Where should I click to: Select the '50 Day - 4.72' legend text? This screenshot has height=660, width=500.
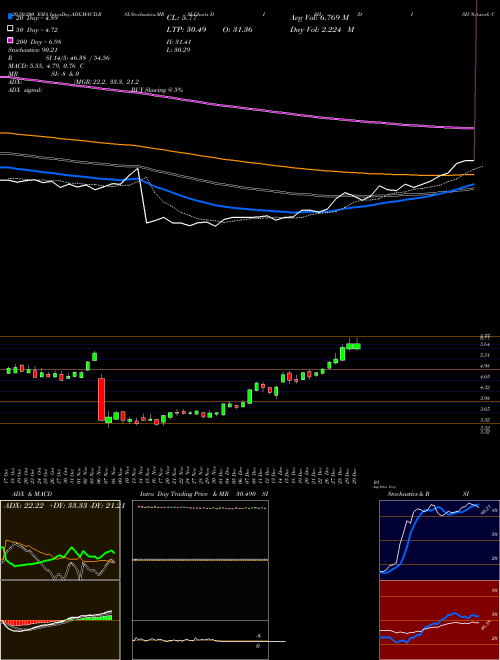(x=37, y=30)
